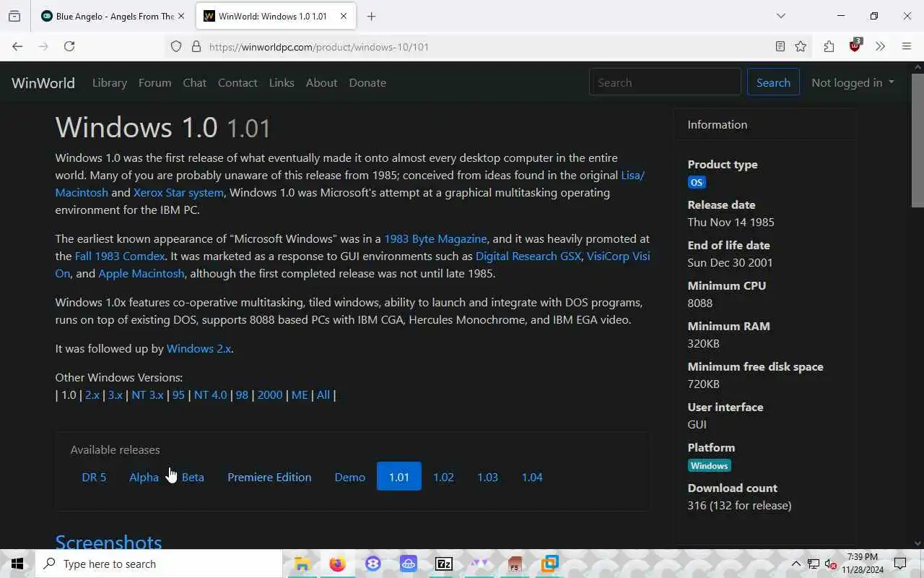List all tabs dropdown arrow
Screen dimensions: 924x578
780,16
